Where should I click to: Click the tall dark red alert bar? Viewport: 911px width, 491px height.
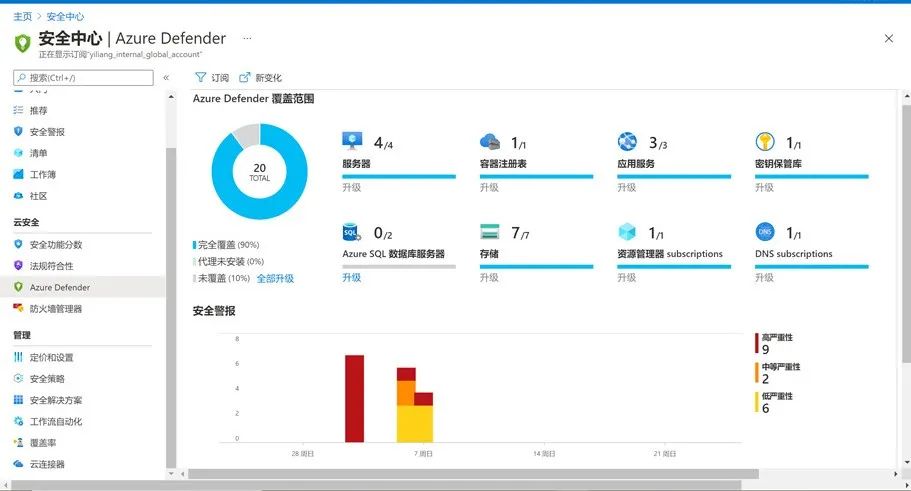tap(354, 399)
